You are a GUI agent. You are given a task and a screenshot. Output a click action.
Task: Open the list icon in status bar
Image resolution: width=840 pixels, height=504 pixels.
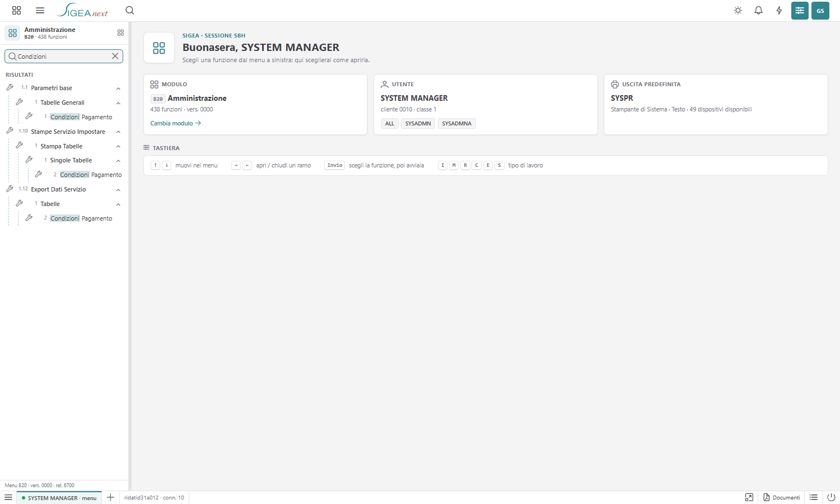[x=814, y=497]
